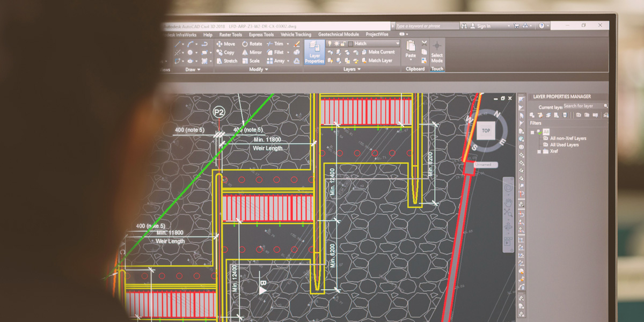Click Zoom Extents in navigation bar
Image resolution: width=644 pixels, height=322 pixels.
pos(508,214)
